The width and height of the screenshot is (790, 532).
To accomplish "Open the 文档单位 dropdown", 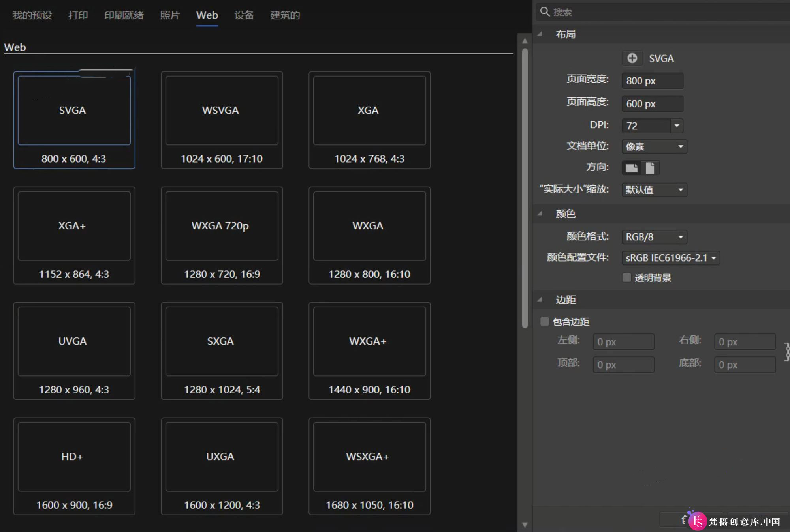I will [654, 146].
